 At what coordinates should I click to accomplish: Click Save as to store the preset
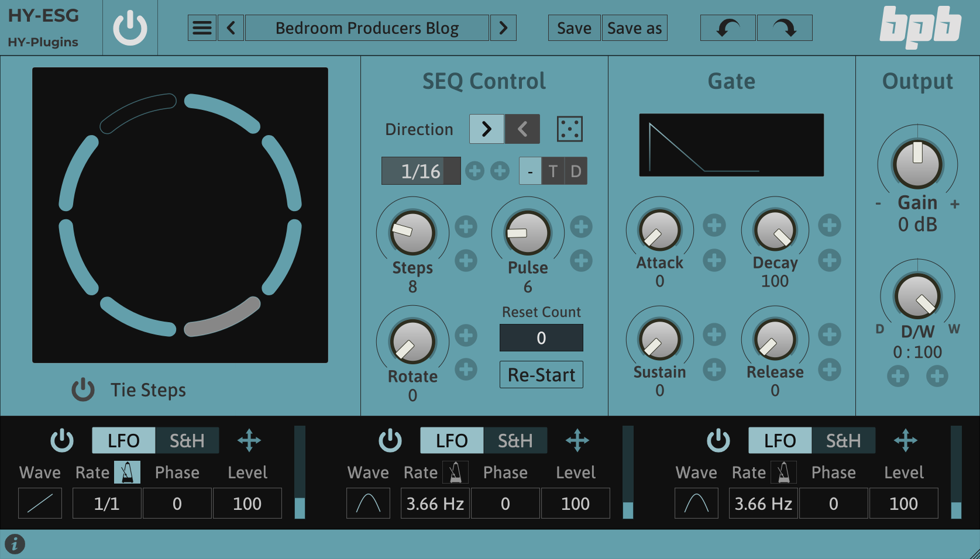[634, 27]
